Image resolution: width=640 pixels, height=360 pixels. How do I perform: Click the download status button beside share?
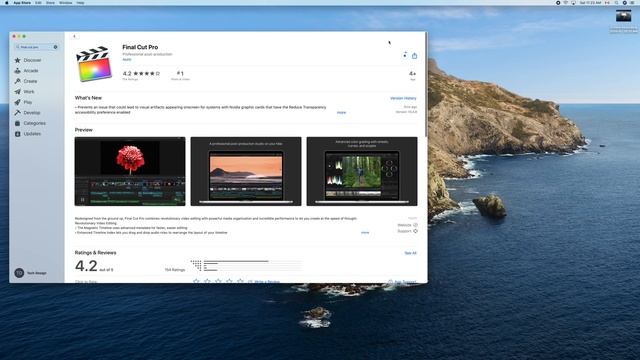tap(405, 55)
